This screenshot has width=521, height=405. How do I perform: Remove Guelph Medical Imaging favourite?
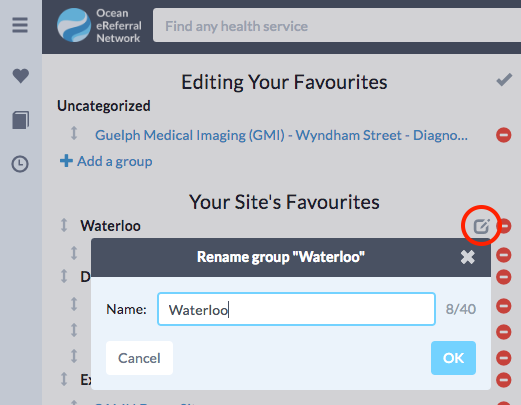click(503, 135)
